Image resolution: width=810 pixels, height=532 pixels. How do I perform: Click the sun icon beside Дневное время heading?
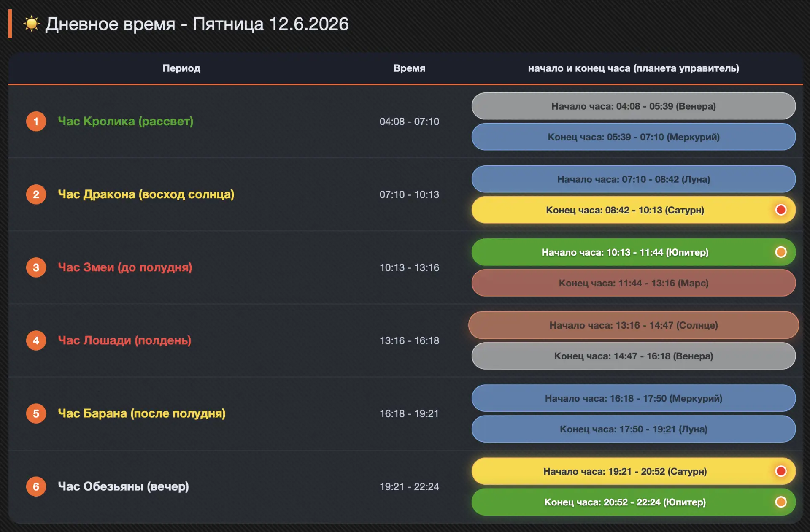tap(32, 24)
